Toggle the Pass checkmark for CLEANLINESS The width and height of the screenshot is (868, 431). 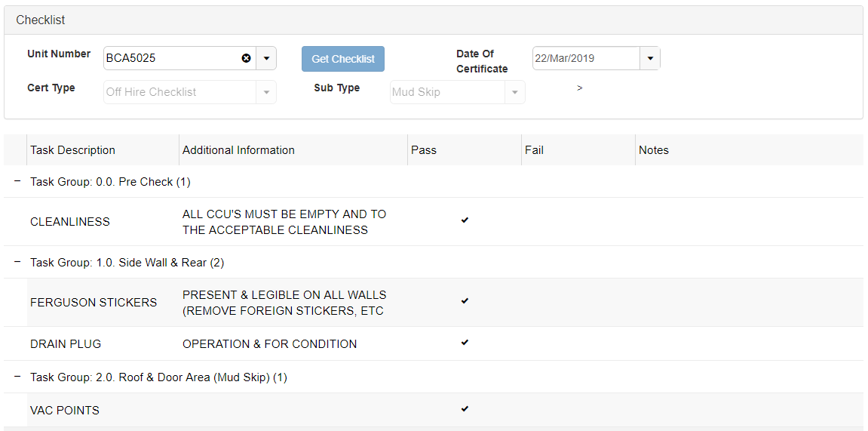tap(465, 220)
